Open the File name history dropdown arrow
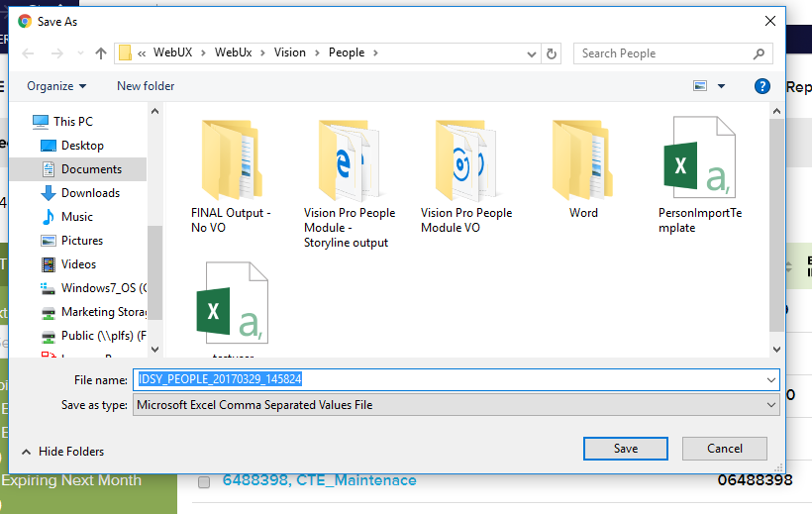 [771, 379]
